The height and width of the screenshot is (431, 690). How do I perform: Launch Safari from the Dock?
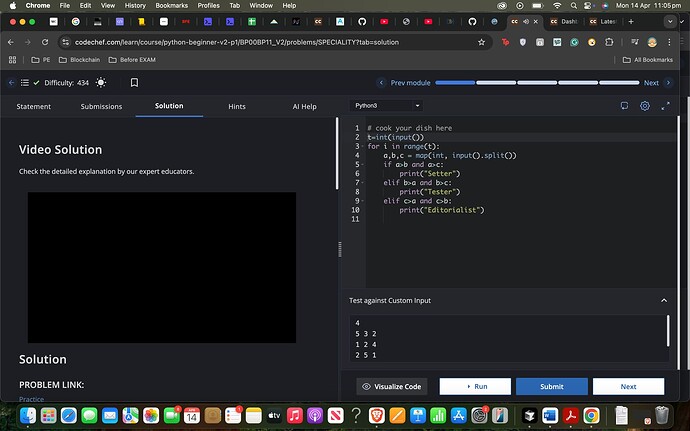pos(69,415)
